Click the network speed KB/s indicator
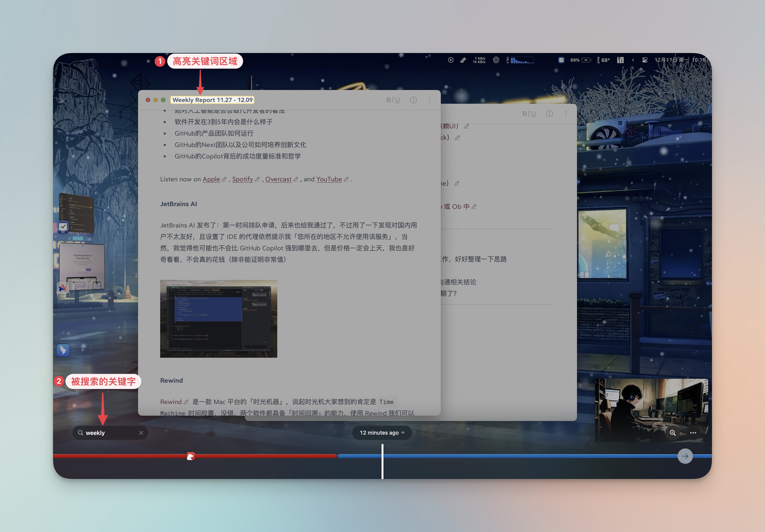 point(479,60)
